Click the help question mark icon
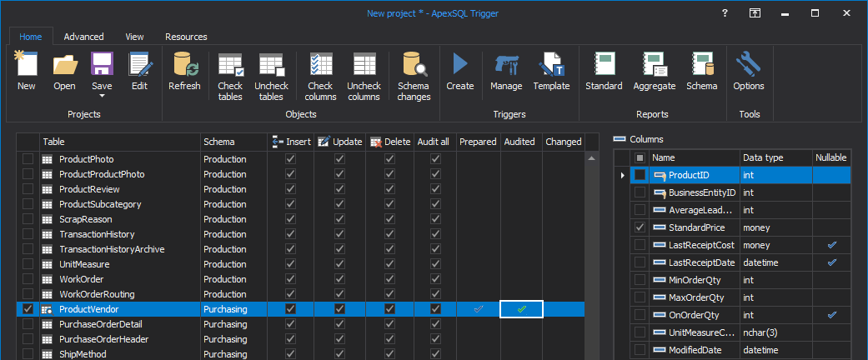This screenshot has height=360, width=868. [725, 13]
